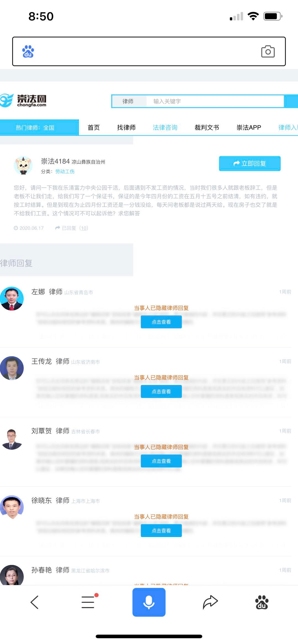Switch to 找律师 navigation tab
The height and width of the screenshot is (644, 298).
pos(126,128)
